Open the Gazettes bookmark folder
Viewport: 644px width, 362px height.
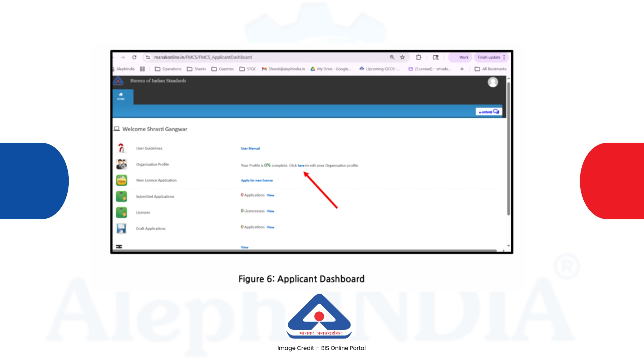coord(222,69)
